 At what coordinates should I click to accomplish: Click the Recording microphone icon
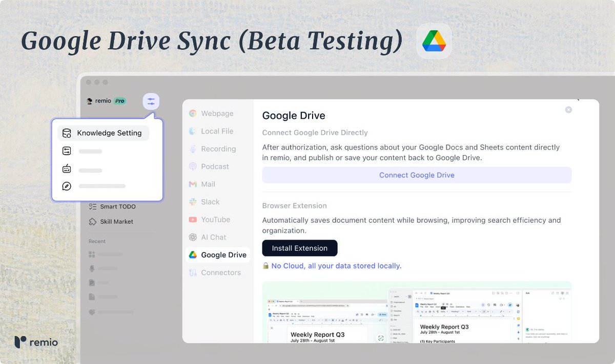tap(193, 149)
